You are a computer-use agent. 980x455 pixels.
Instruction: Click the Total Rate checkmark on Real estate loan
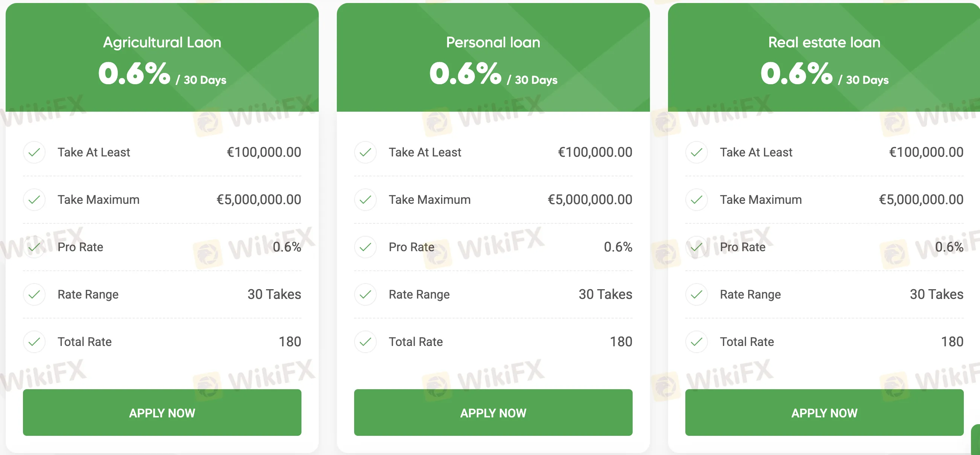pyautogui.click(x=697, y=341)
